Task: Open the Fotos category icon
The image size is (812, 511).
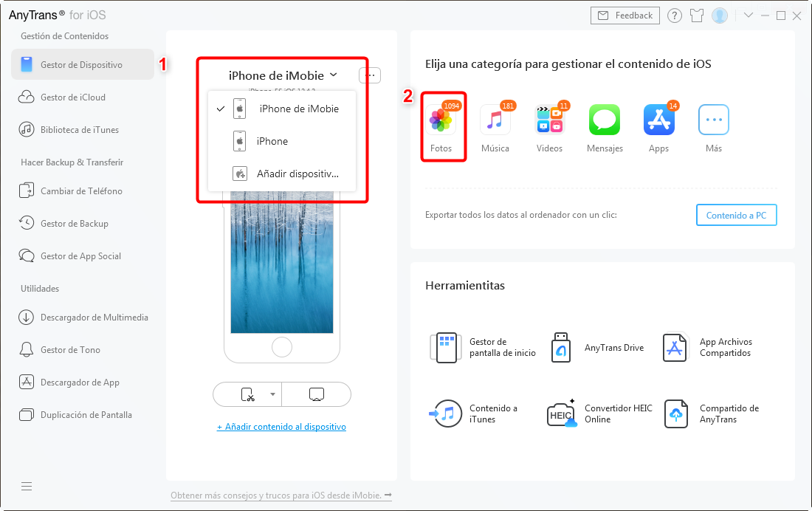Action: click(441, 120)
